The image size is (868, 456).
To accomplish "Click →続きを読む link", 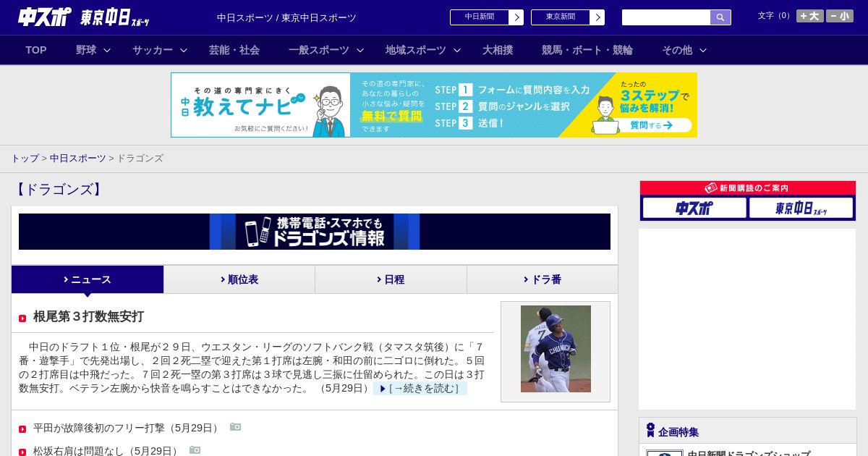I will pos(420,388).
